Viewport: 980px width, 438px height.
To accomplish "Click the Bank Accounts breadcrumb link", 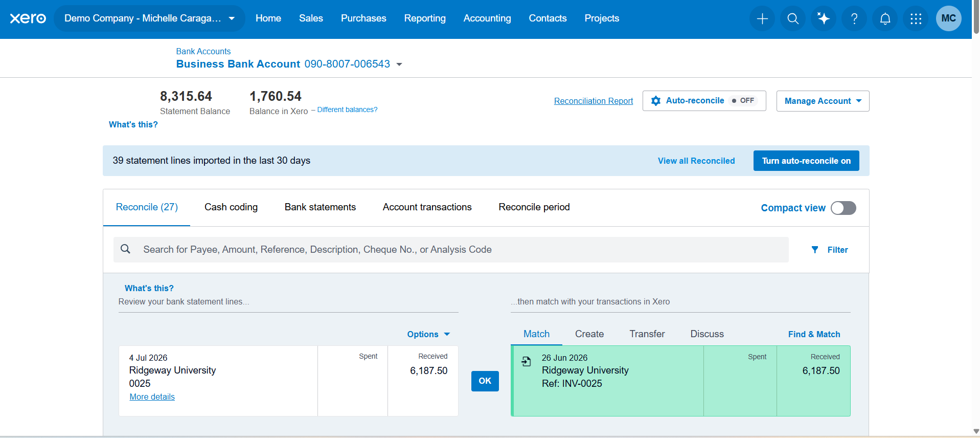I will [x=203, y=51].
